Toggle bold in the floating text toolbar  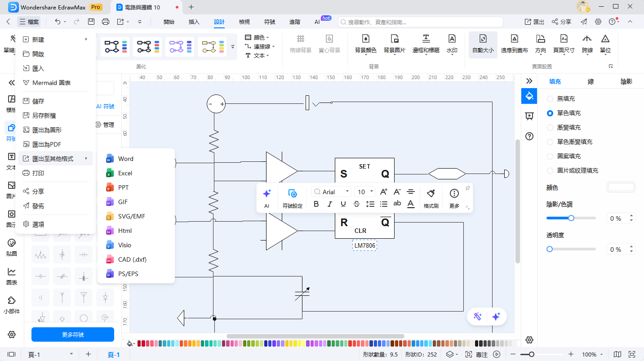click(x=316, y=204)
